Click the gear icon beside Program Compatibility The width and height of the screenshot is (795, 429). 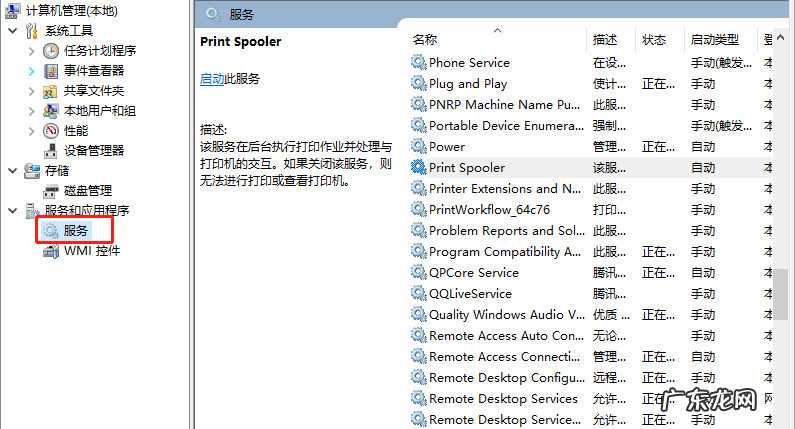[418, 252]
